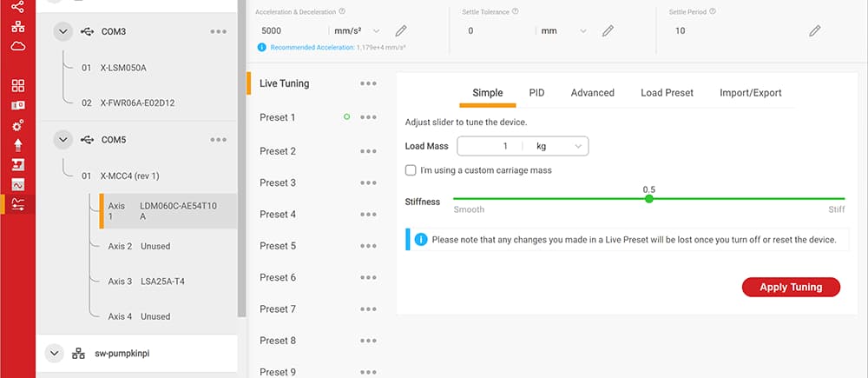The height and width of the screenshot is (378, 868).
Task: Collapse the COM3 connection tree
Action: pos(62,31)
